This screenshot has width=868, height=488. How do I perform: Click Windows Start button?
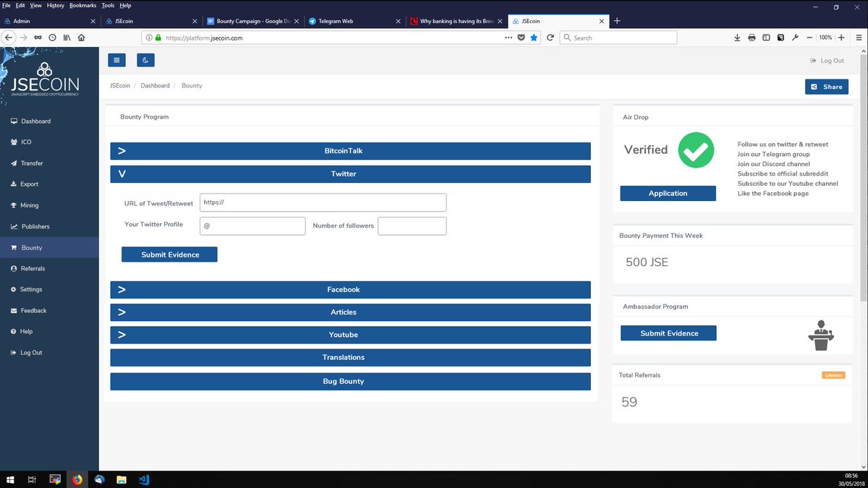point(10,479)
